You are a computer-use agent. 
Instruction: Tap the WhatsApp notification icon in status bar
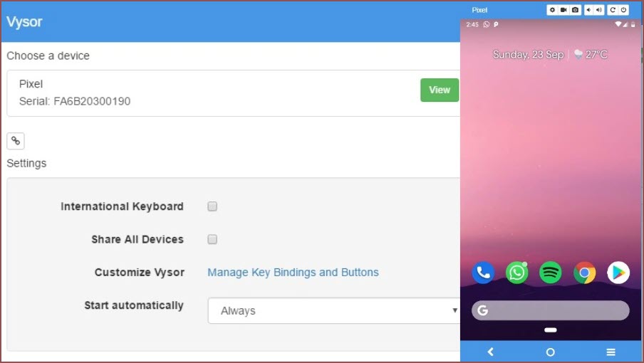(x=487, y=25)
